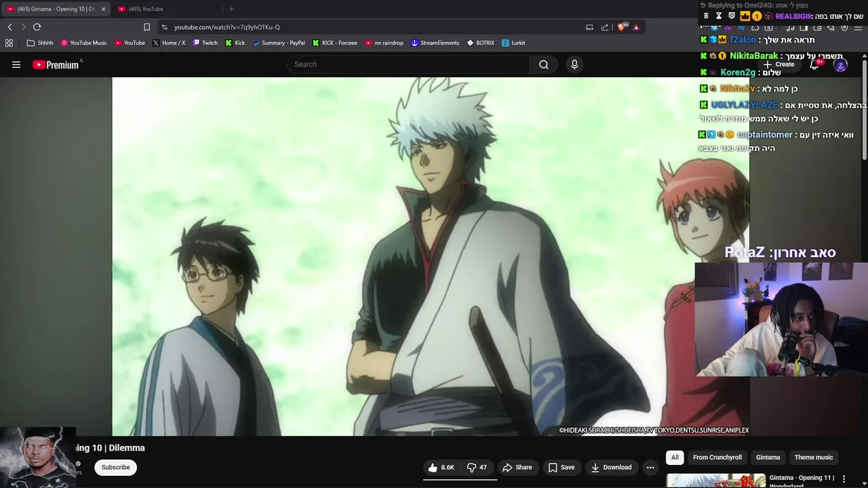The width and height of the screenshot is (868, 488).
Task: Subscribe to the channel
Action: (115, 467)
